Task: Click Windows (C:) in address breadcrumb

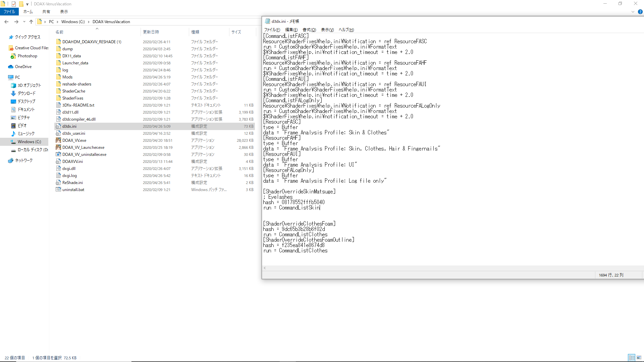Action: click(x=73, y=22)
